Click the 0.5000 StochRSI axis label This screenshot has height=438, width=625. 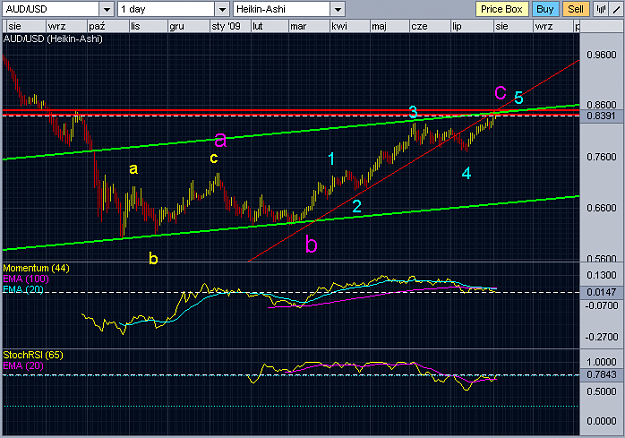point(601,391)
